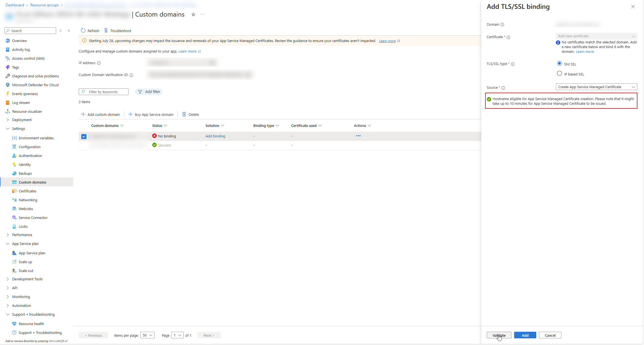
Task: Open the row actions ellipsis menu
Action: pyautogui.click(x=358, y=136)
